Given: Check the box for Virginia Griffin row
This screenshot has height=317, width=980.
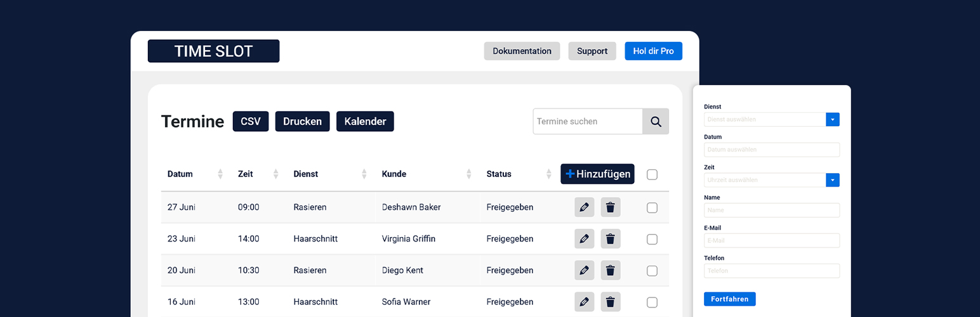Looking at the screenshot, I should tap(652, 239).
